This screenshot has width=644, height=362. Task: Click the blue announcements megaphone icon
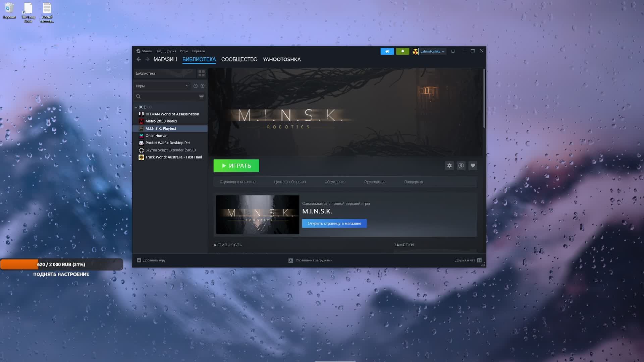[387, 51]
